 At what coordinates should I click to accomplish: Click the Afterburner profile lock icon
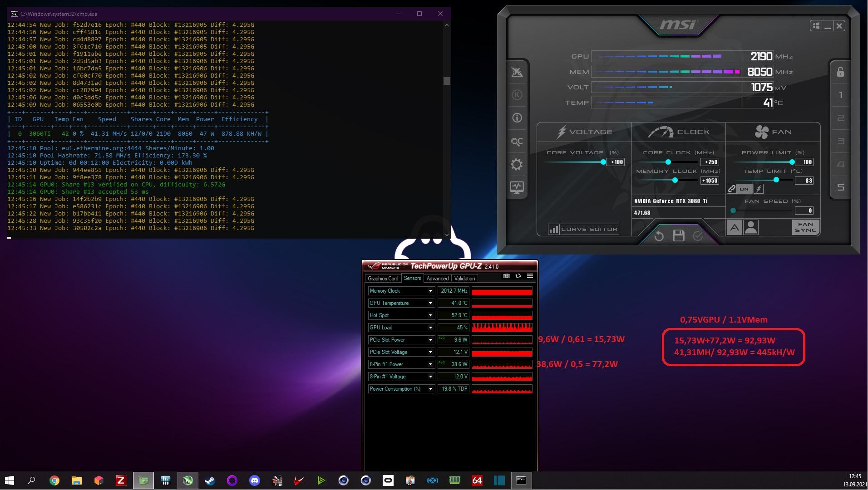pyautogui.click(x=840, y=72)
